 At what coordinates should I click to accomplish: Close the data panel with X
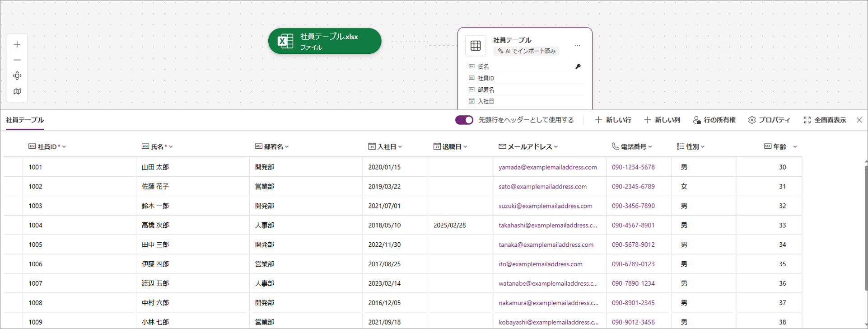(859, 120)
